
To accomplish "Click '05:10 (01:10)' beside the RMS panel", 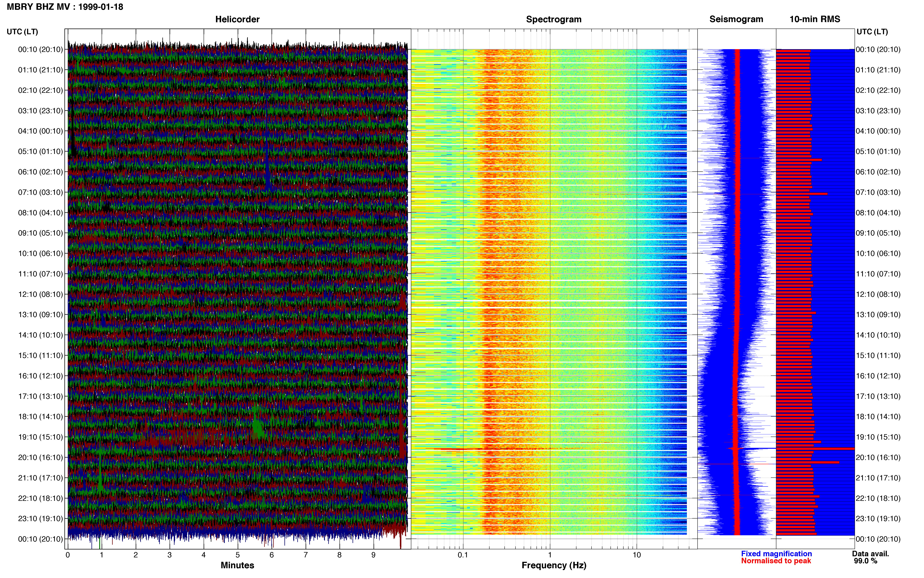I will coord(878,151).
